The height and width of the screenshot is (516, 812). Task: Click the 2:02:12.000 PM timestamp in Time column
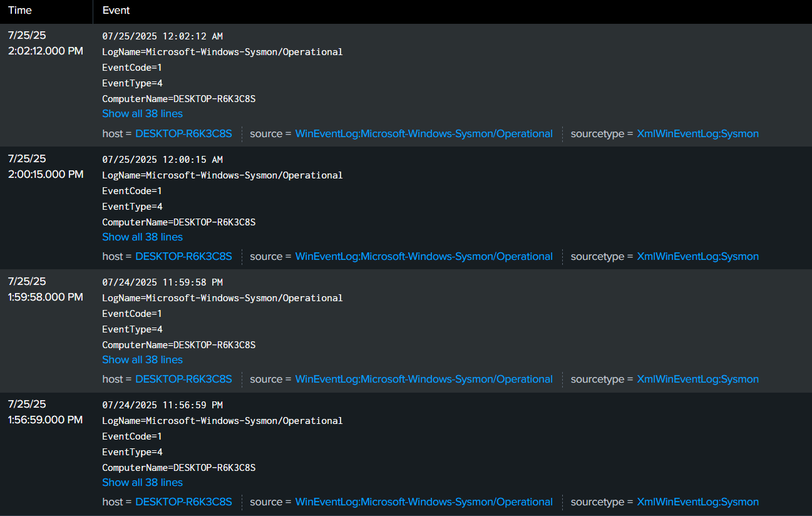coord(45,51)
